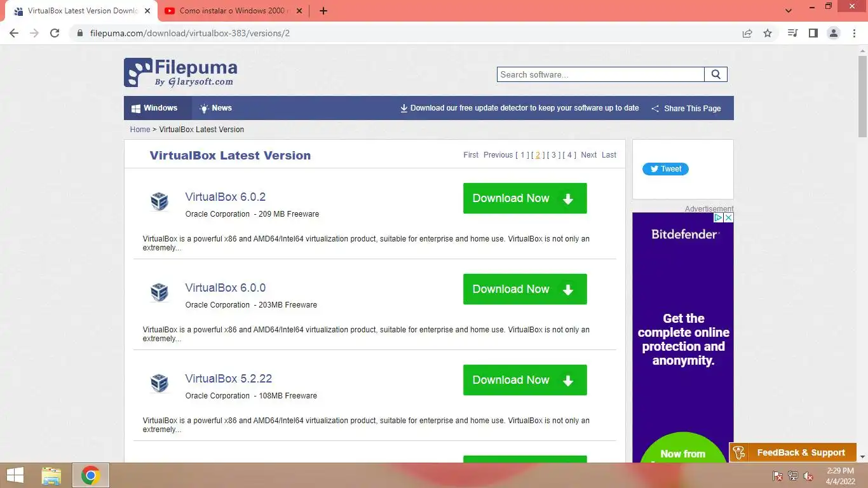
Task: Open the media control icon in toolbar
Action: click(x=792, y=33)
